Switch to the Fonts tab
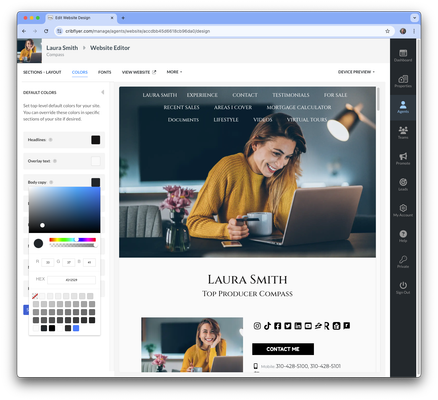The width and height of the screenshot is (438, 400). 105,72
